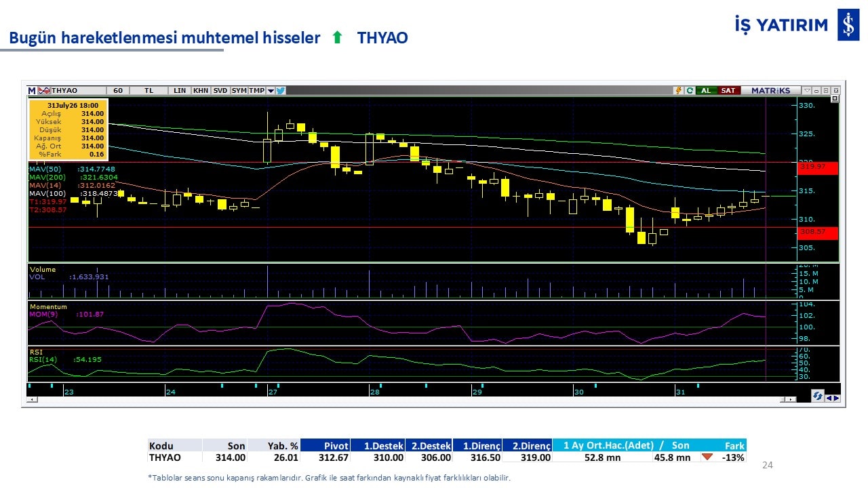The height and width of the screenshot is (488, 868).
Task: Click the 2.Direnç column header
Action: coord(528,445)
